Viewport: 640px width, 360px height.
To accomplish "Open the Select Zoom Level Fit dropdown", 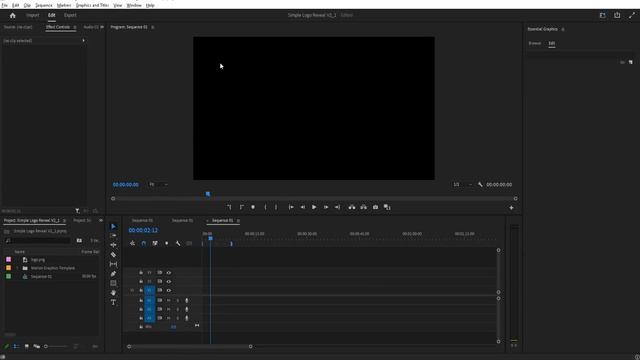I will 158,184.
